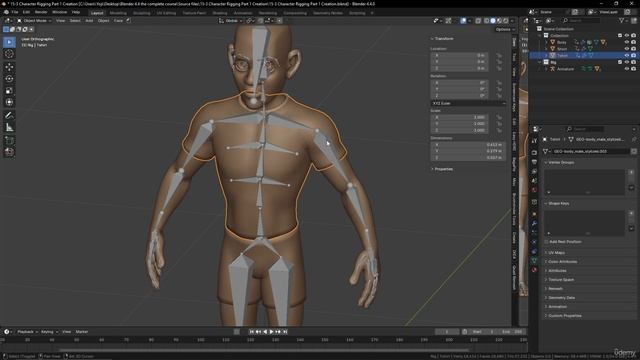Switch to wireframe viewport shading
Viewport: 640px width, 360px height.
pos(487,20)
